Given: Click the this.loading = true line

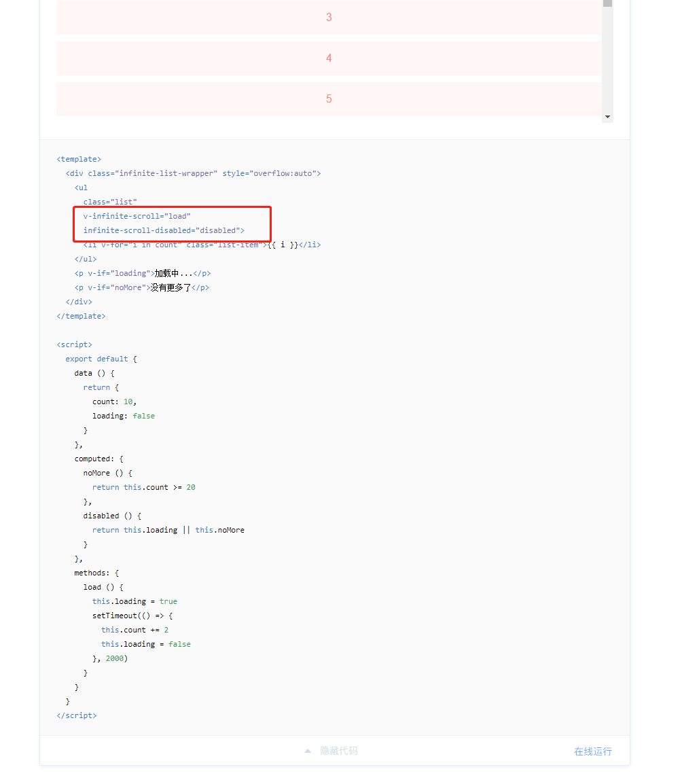Looking at the screenshot, I should tap(135, 601).
